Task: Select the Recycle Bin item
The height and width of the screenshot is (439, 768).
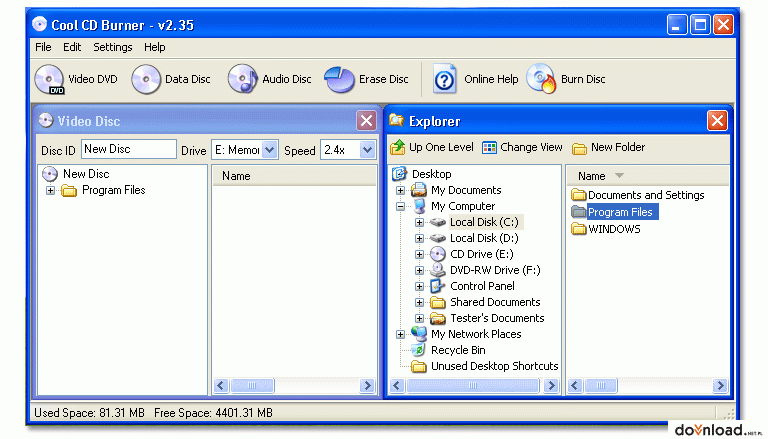Action: [448, 350]
